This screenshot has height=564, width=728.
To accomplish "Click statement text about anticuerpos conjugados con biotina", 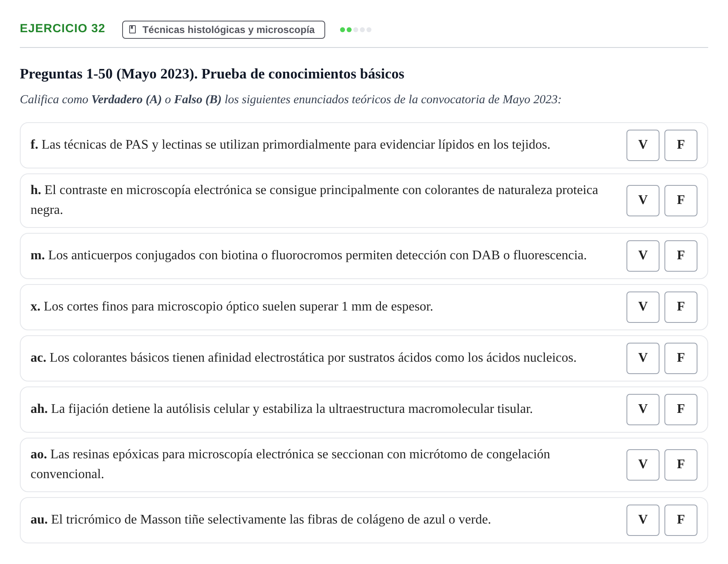I will 309,256.
